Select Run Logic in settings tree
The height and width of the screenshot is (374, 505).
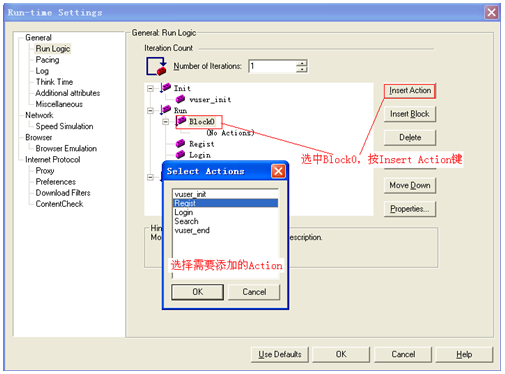click(x=53, y=49)
